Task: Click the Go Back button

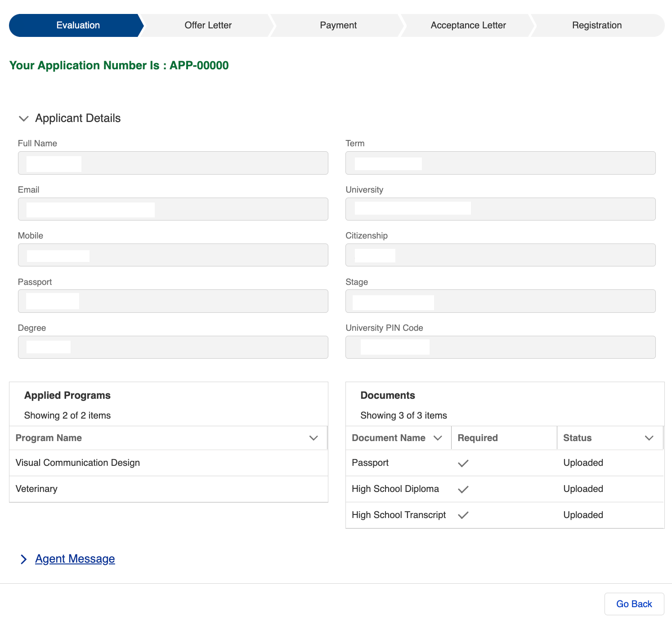Action: (x=634, y=604)
